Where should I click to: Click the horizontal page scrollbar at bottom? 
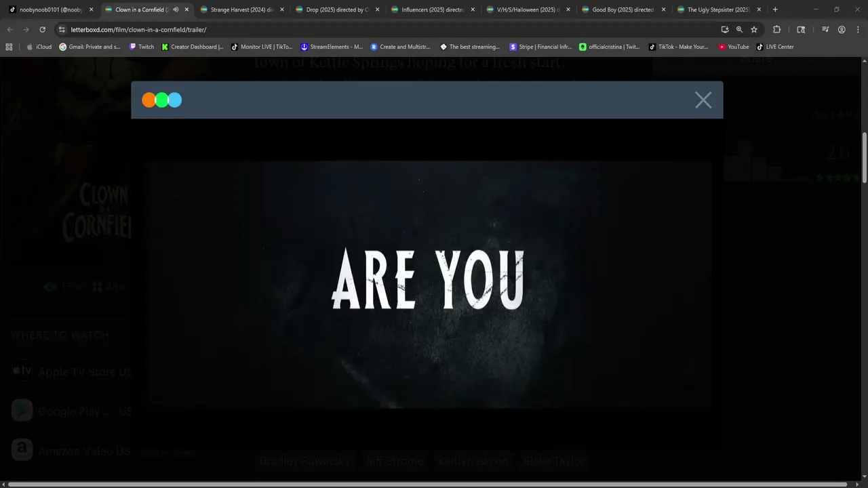pos(427,485)
